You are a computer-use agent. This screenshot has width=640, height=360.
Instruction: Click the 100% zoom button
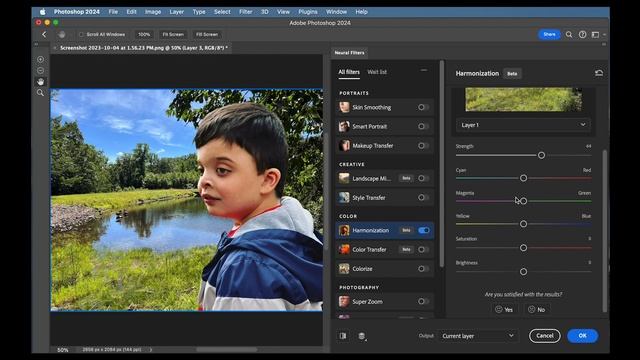[144, 35]
